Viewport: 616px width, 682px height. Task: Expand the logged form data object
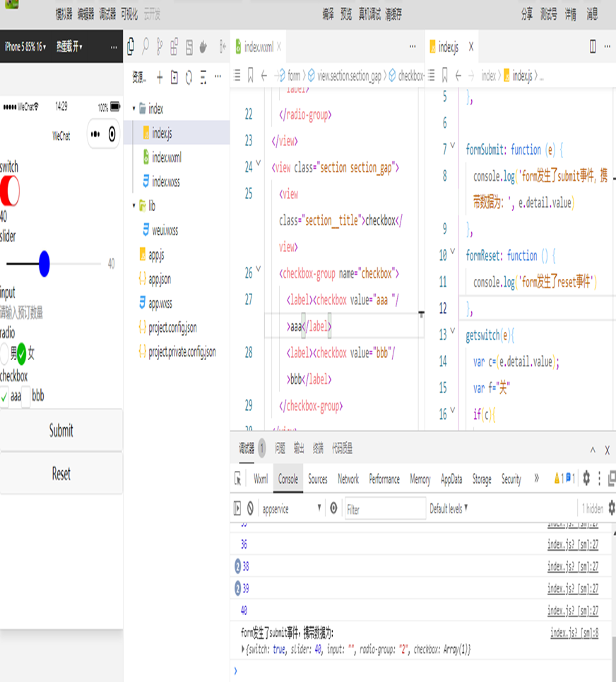(243, 649)
